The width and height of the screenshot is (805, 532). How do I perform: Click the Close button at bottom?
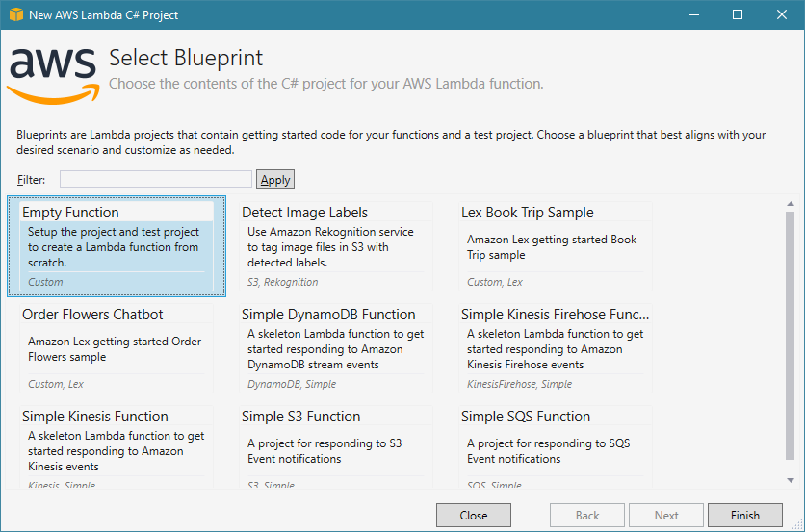pos(474,515)
